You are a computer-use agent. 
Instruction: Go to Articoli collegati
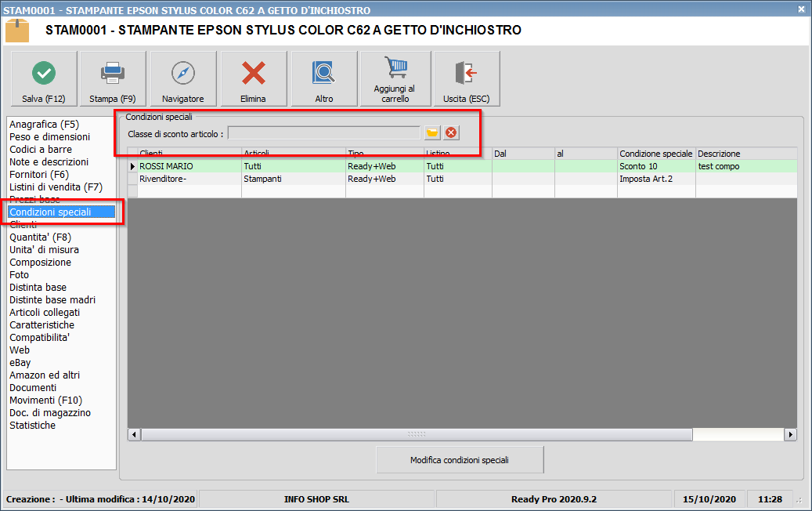pyautogui.click(x=45, y=312)
